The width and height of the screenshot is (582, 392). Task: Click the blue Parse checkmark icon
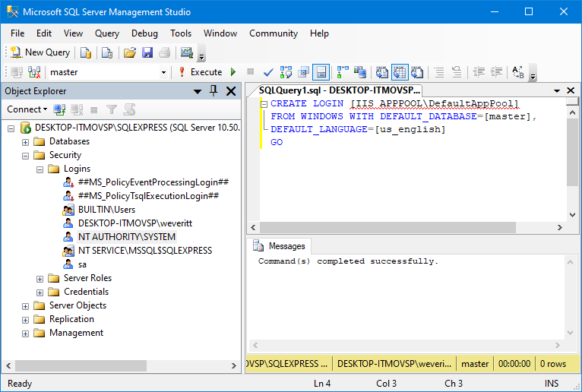pos(268,72)
